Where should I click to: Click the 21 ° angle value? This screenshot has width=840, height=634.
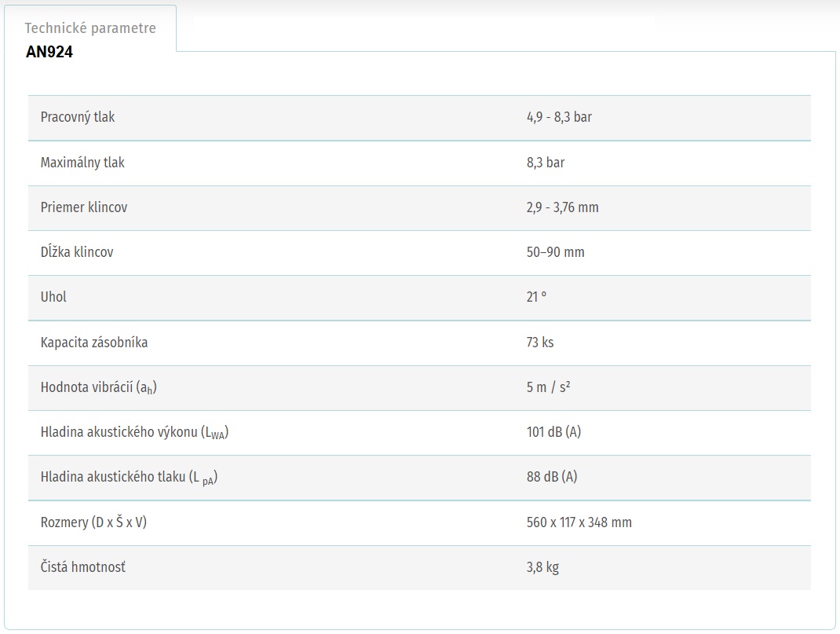536,297
